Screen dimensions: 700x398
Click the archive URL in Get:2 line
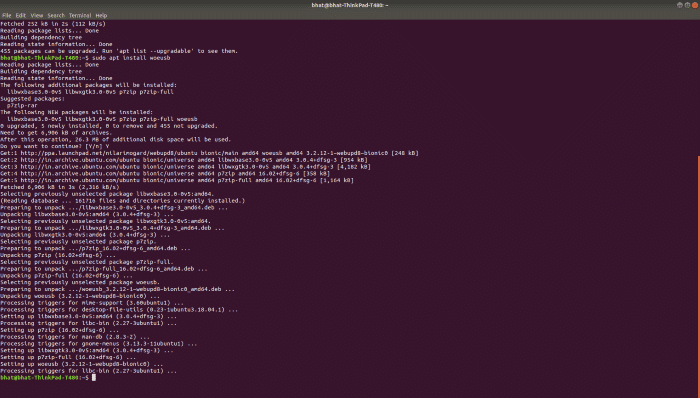[80, 160]
